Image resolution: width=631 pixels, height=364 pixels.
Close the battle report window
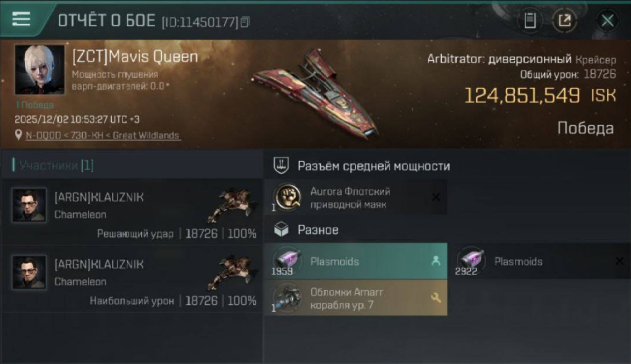[x=607, y=20]
